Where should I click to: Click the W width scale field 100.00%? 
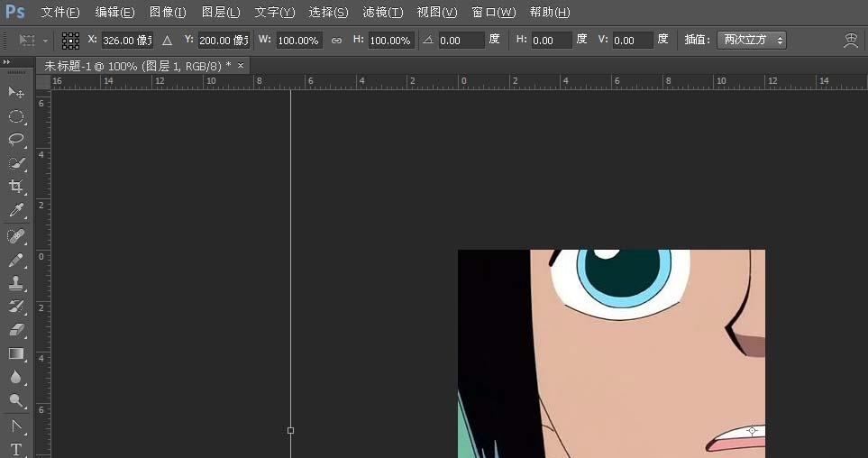tap(299, 41)
